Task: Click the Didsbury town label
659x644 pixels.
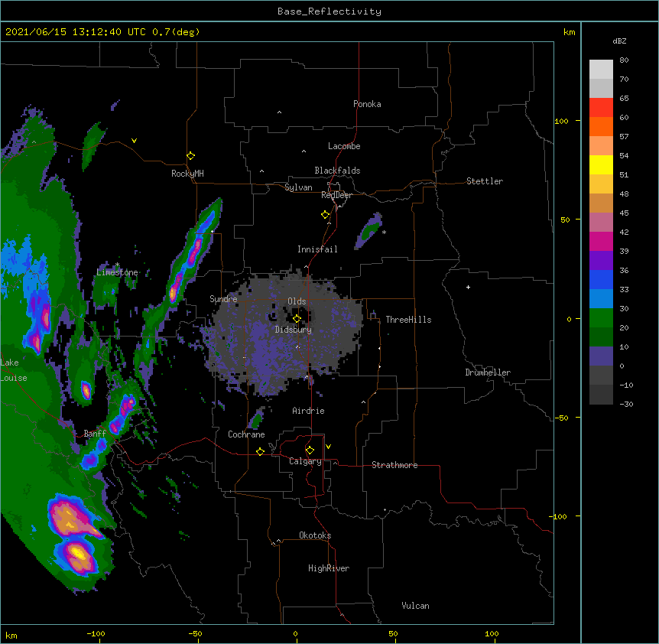Action: click(294, 330)
